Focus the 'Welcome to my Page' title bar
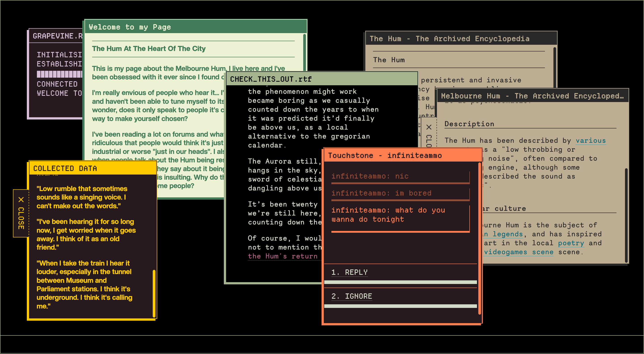Screen dimensions: 644x354 tap(195, 27)
